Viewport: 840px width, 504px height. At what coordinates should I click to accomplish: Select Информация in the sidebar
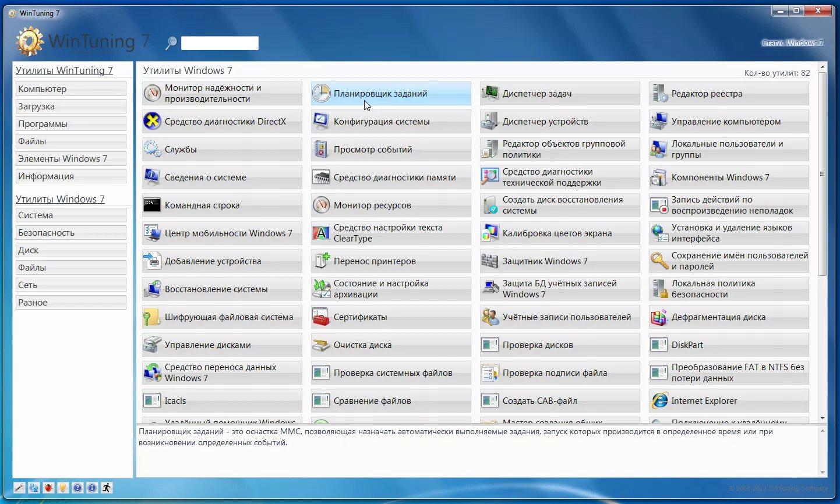[x=71, y=176]
